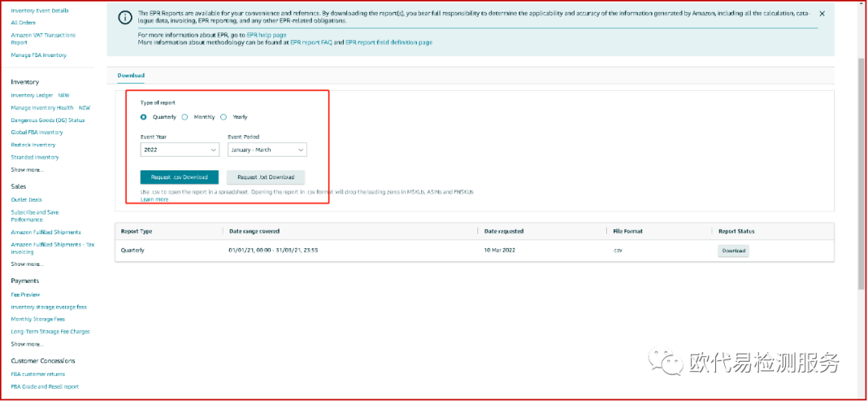Open Manage FBA Inventory link
This screenshot has height=401, width=868.
(x=39, y=55)
